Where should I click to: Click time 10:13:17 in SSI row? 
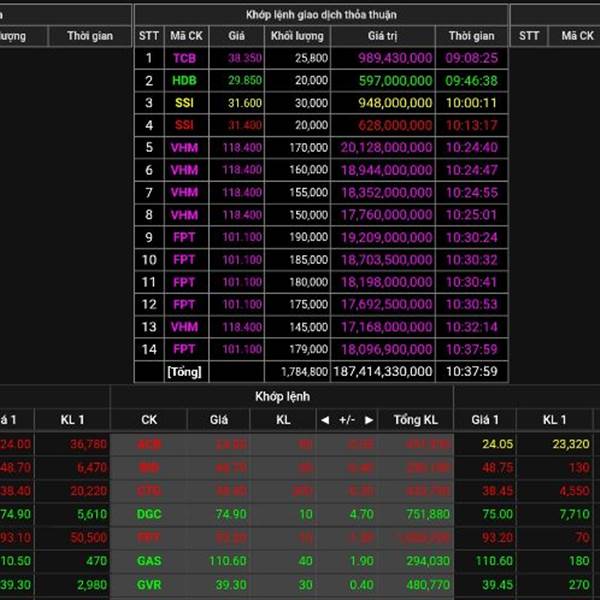(x=471, y=125)
